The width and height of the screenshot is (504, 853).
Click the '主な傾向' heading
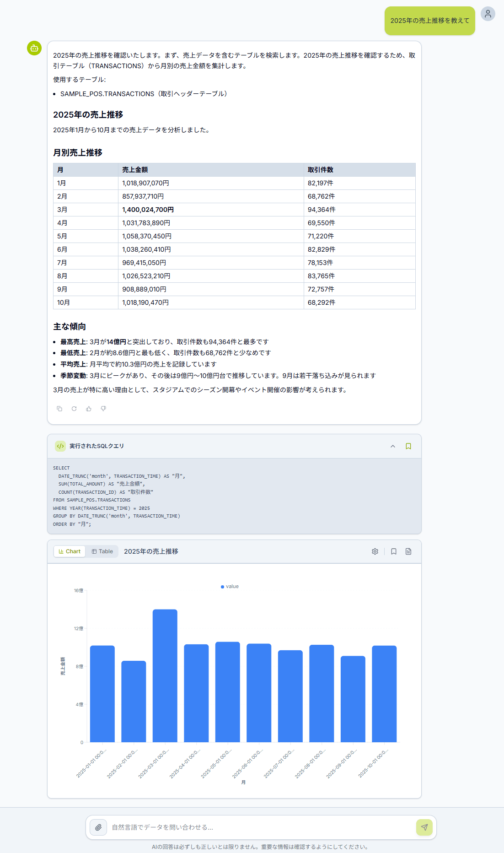70,327
